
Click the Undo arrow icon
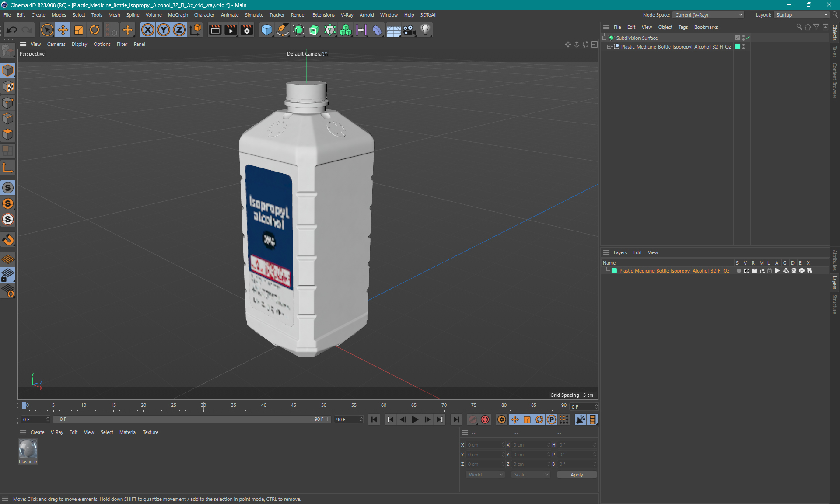coord(12,30)
